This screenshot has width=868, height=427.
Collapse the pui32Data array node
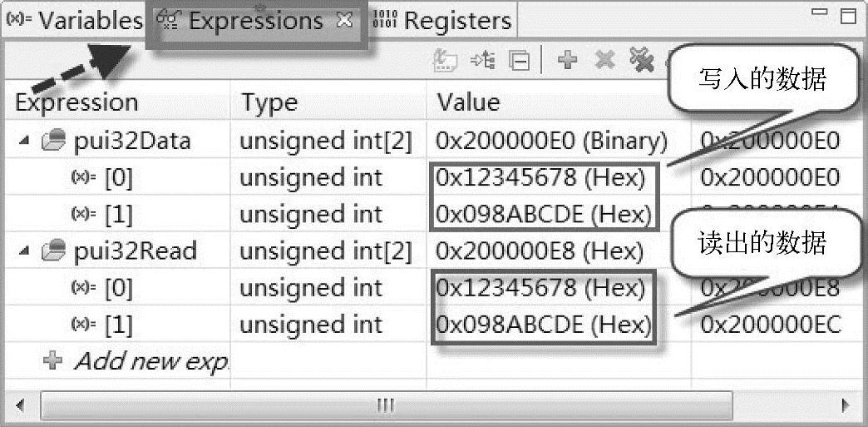coord(24,142)
